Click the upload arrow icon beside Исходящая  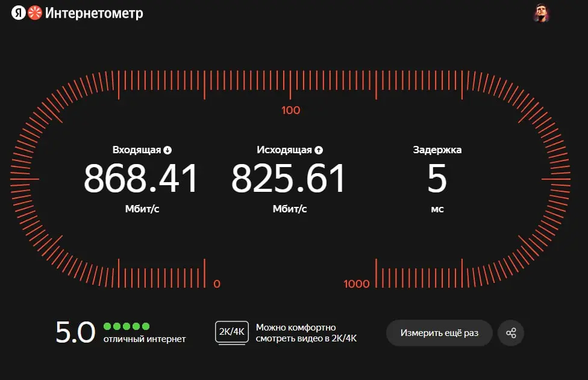pos(319,150)
